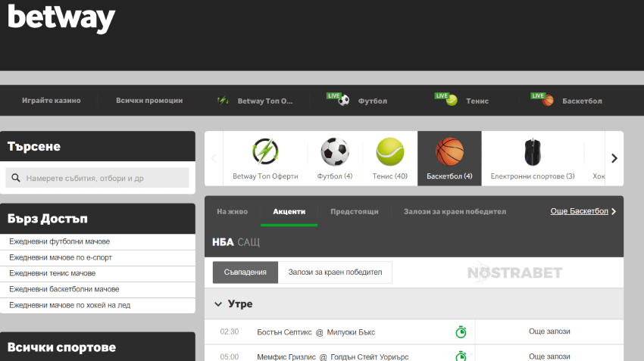This screenshot has width=644, height=361.
Task: Select Залози за краен победител under НБА
Action: (335, 272)
